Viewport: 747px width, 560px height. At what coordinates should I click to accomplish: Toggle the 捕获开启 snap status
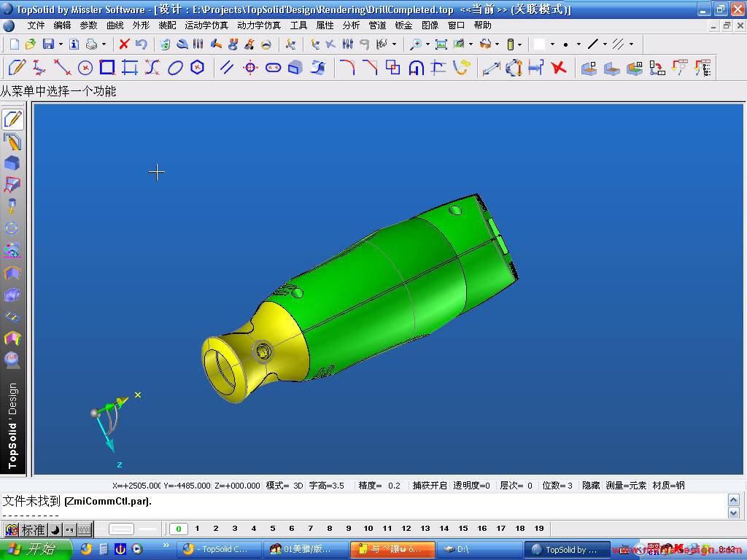click(x=429, y=486)
